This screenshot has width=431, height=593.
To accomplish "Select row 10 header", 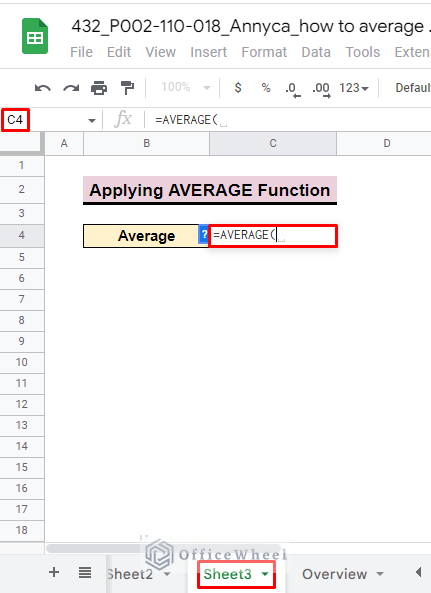I will [x=22, y=362].
